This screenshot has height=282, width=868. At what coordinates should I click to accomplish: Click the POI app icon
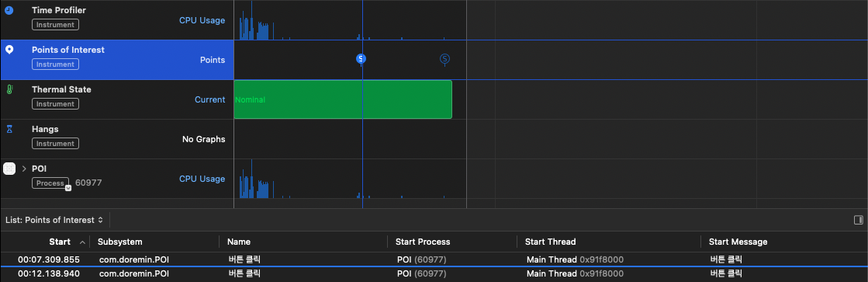(x=9, y=169)
